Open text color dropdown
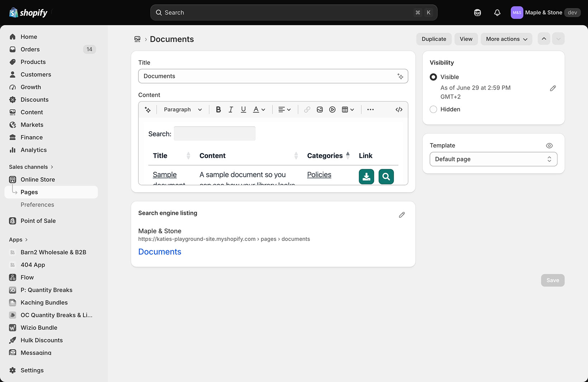 pos(259,109)
